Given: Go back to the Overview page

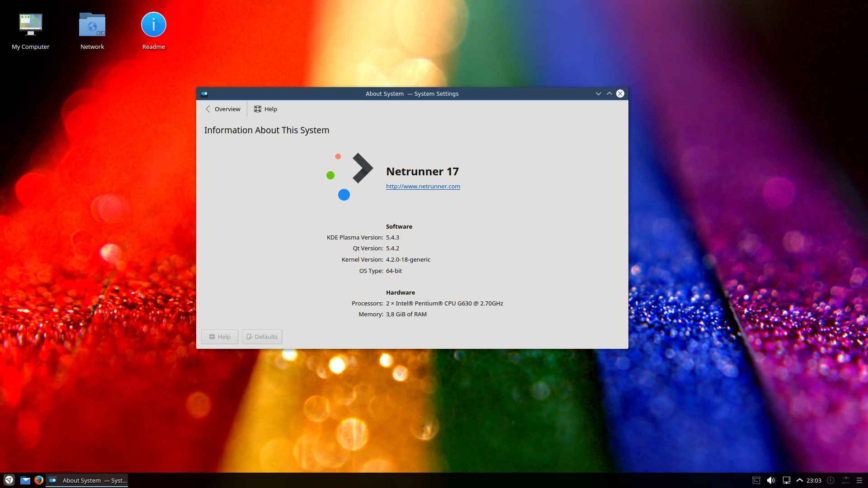Looking at the screenshot, I should [222, 109].
